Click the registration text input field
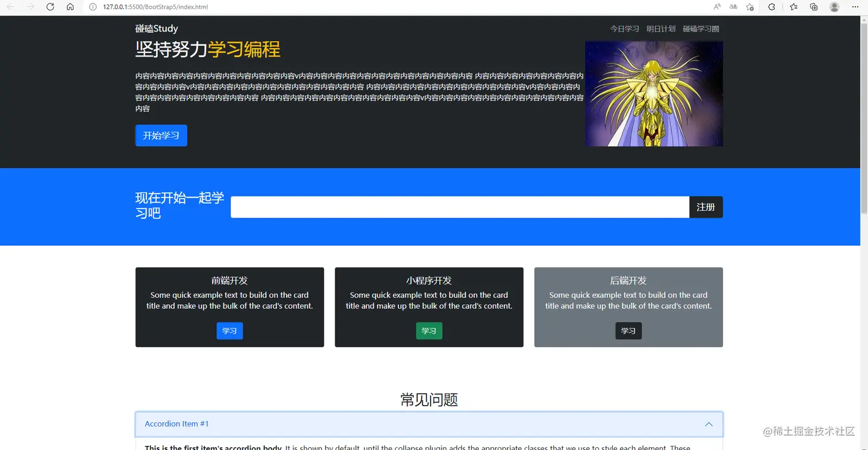 coord(460,207)
